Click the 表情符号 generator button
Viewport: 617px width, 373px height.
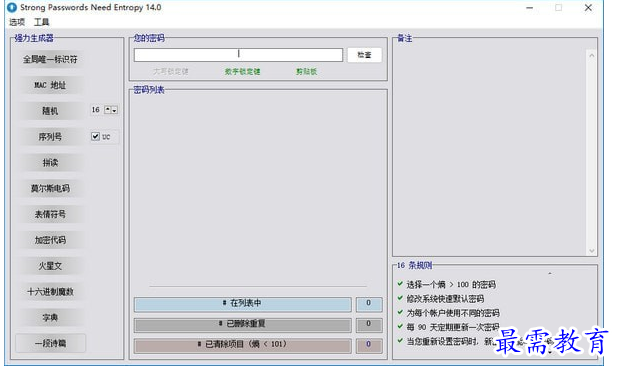50,214
